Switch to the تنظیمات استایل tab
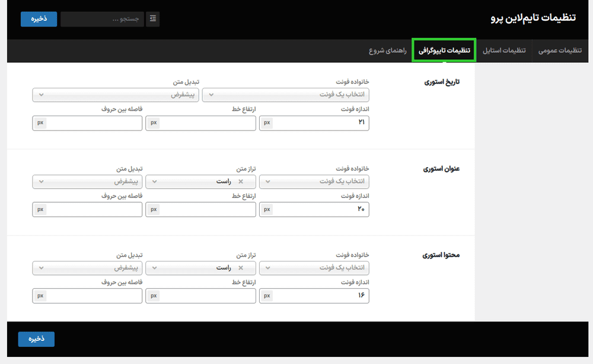The width and height of the screenshot is (593, 364). [x=504, y=50]
